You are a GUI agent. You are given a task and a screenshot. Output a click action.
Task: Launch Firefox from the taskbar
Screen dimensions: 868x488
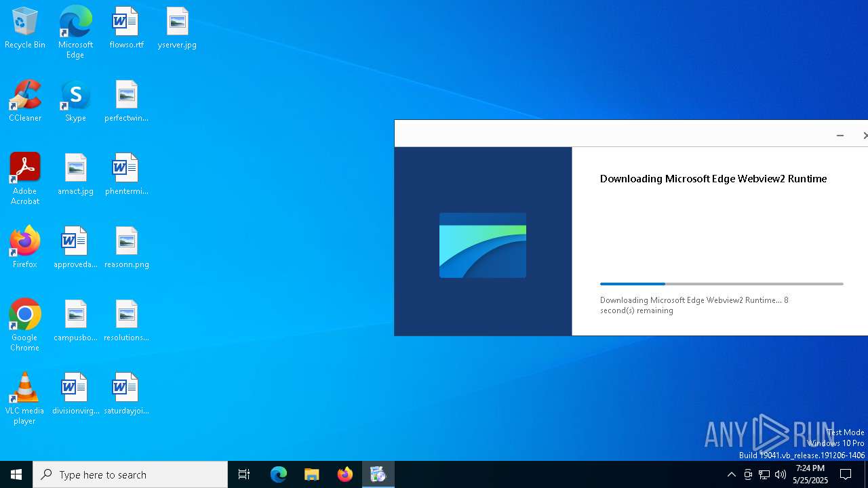345,474
